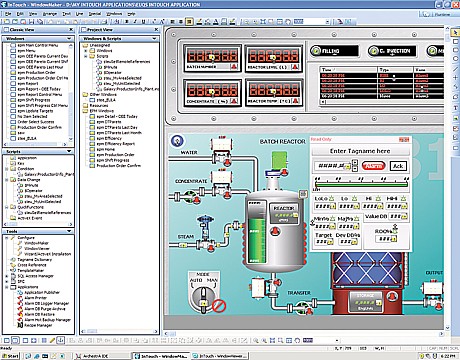Open the Tools panel dropdown arrow
This screenshot has width=460, height=360.
pyautogui.click(x=69, y=231)
